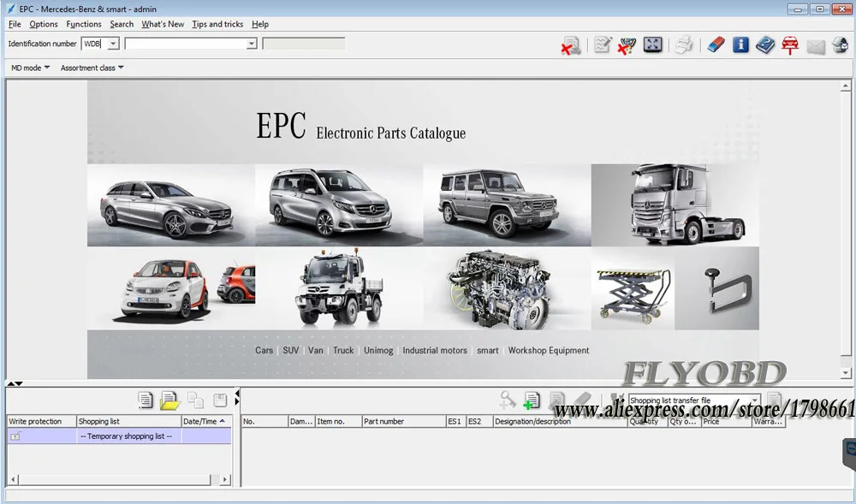Select the Industrial motors category link
The height and width of the screenshot is (504, 856).
click(x=435, y=350)
